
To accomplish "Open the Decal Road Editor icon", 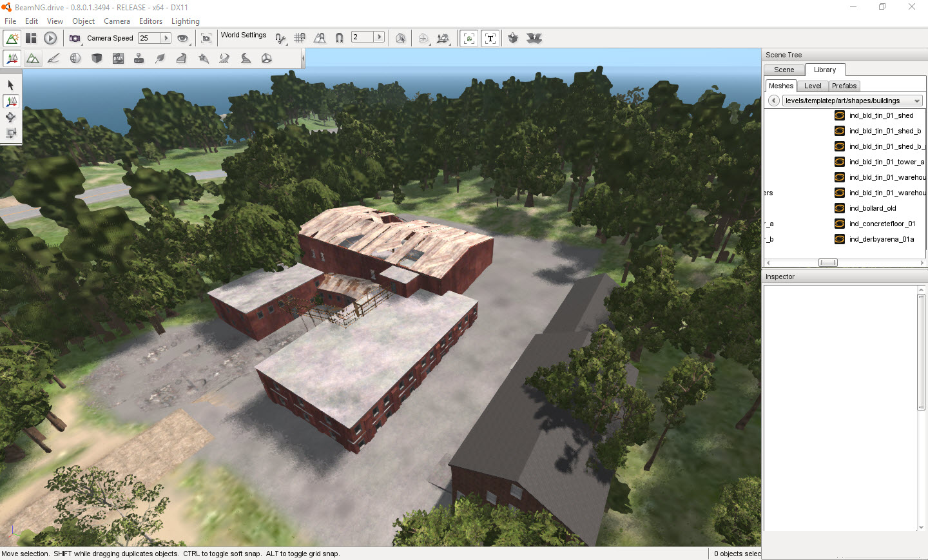I will pyautogui.click(x=246, y=59).
